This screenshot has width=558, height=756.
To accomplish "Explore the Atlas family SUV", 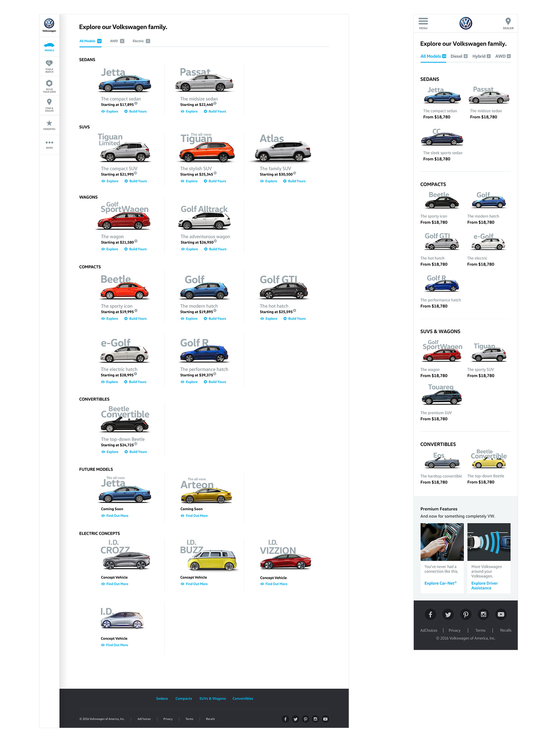I will point(269,181).
